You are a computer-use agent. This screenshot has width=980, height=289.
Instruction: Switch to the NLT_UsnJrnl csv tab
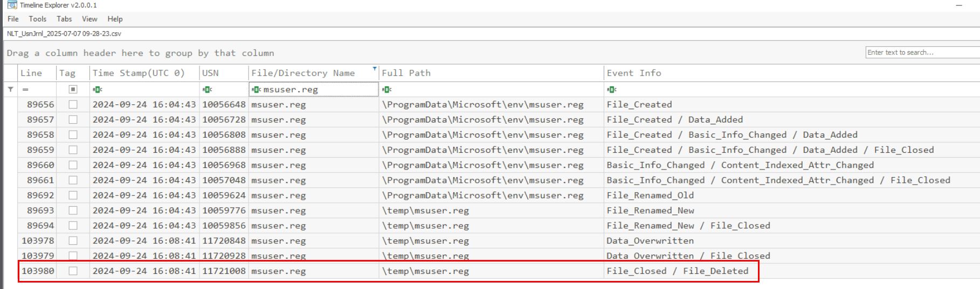click(x=64, y=33)
